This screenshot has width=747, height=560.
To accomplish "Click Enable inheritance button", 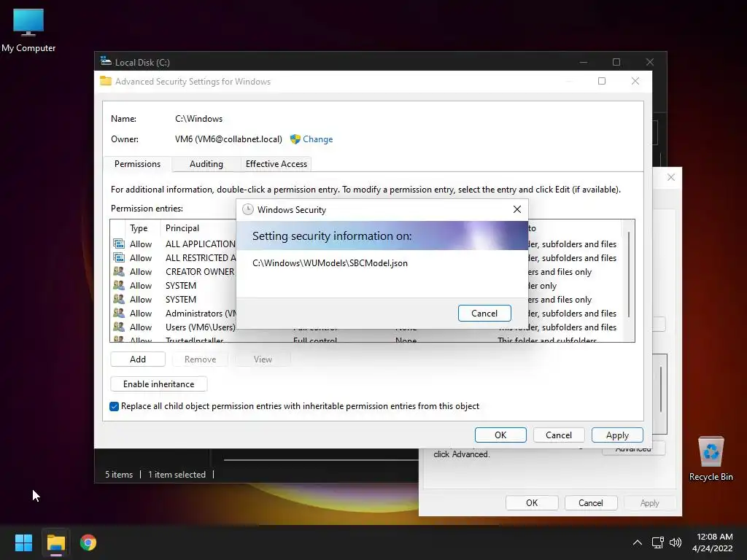I will click(x=158, y=384).
